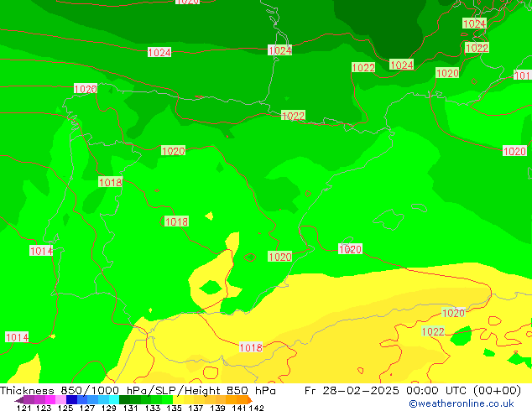
Task: Click the legend value 121
Action: 23,408
